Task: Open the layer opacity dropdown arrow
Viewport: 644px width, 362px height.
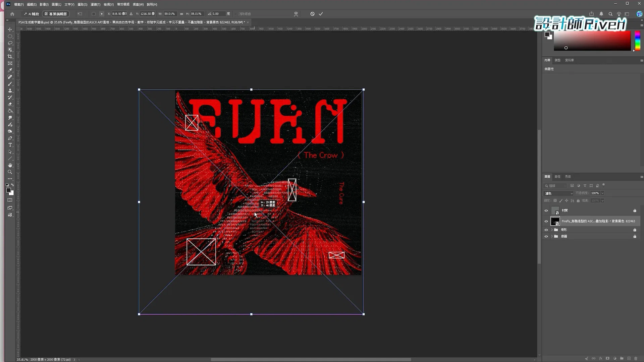Action: click(x=602, y=193)
